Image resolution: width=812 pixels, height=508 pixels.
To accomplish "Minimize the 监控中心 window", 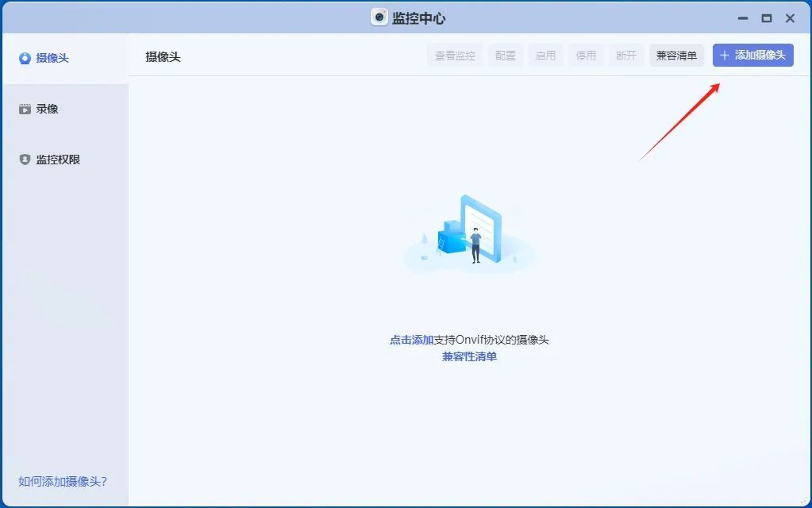I will (741, 18).
